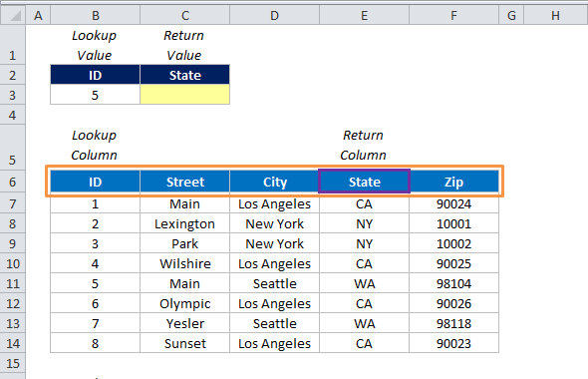Click Los Angeles cell in row 7
The image size is (588, 379).
(x=274, y=203)
